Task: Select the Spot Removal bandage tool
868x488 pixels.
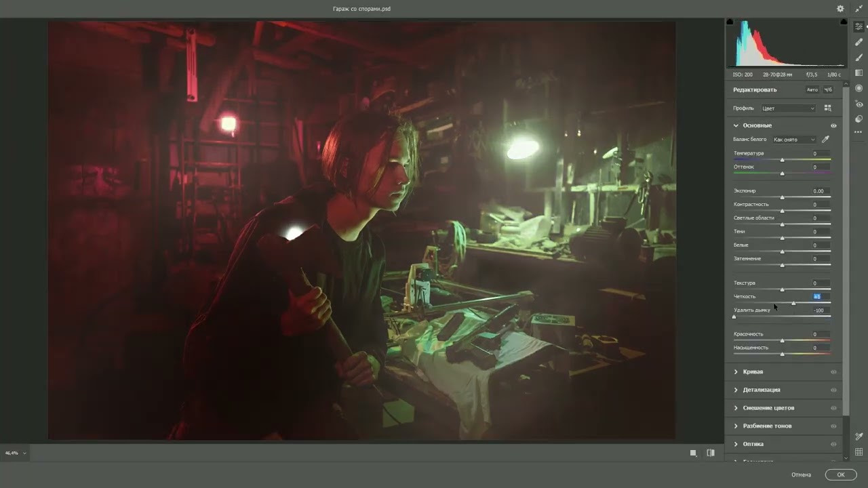Action: pyautogui.click(x=859, y=42)
